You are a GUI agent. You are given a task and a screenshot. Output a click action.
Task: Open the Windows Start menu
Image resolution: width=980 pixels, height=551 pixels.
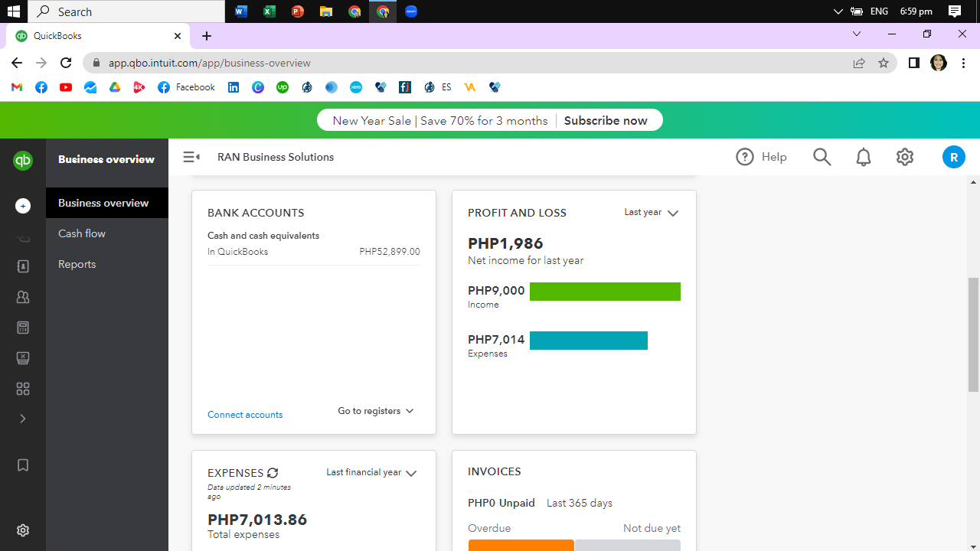(x=13, y=11)
